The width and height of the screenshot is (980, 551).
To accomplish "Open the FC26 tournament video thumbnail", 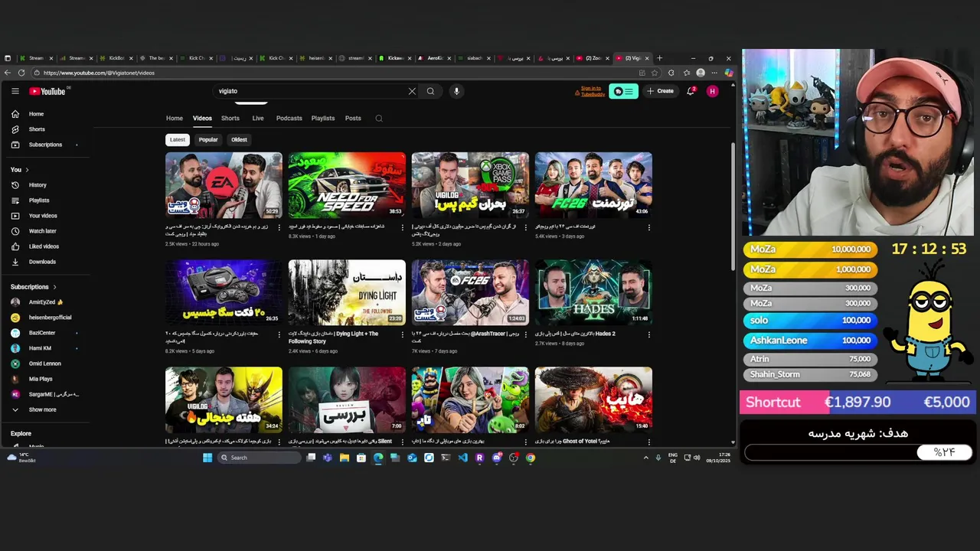I will point(593,184).
